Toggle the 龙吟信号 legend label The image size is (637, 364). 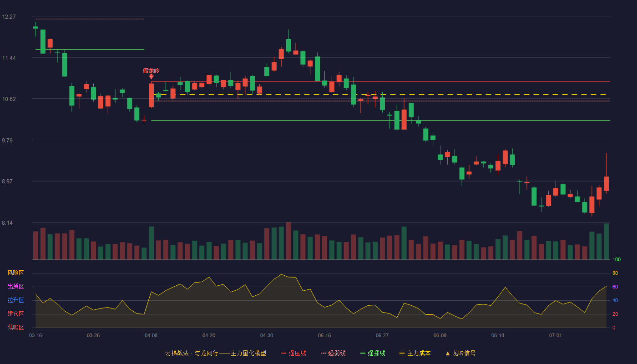464,353
